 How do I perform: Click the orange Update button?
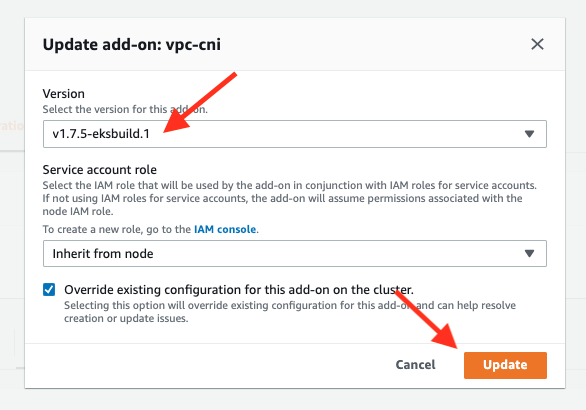coord(505,365)
